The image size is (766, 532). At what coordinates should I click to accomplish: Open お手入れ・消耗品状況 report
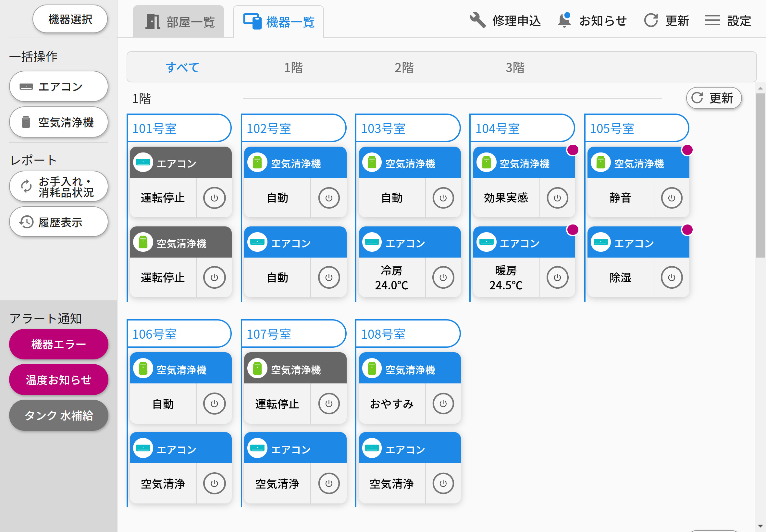click(x=58, y=186)
